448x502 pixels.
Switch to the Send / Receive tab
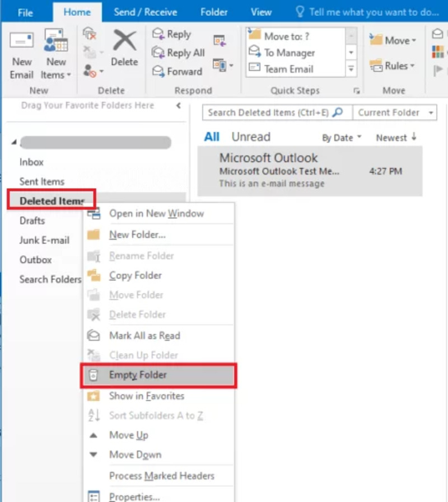point(146,12)
